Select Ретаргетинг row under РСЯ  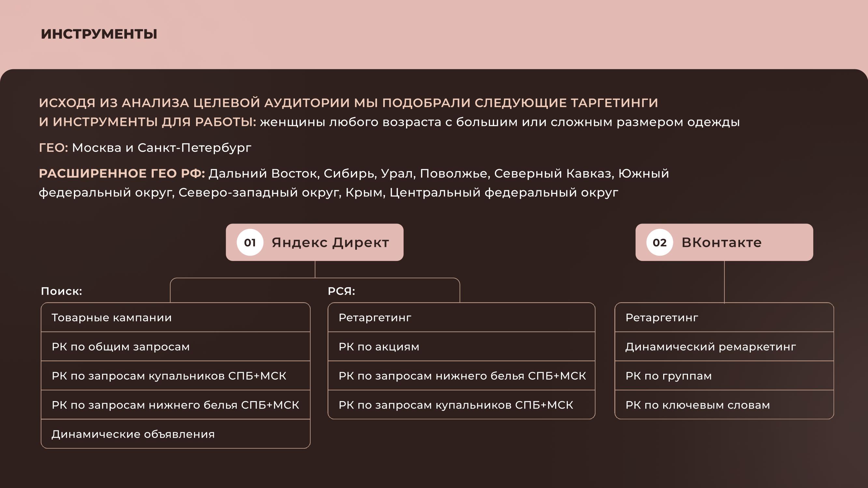[x=461, y=318]
